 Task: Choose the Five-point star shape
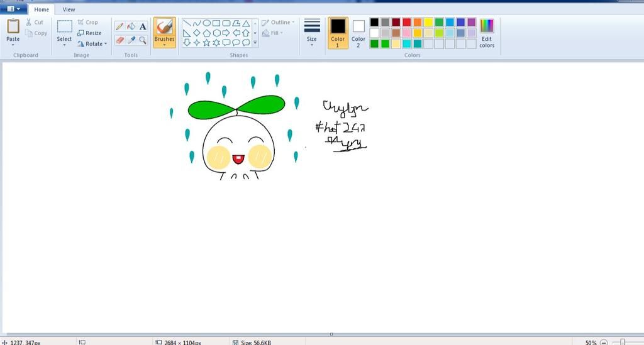click(206, 42)
